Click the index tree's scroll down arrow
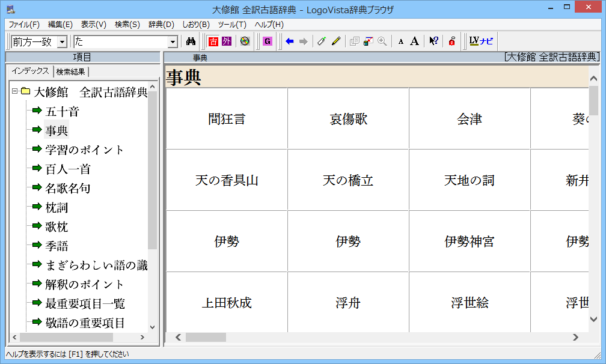 pos(152,327)
